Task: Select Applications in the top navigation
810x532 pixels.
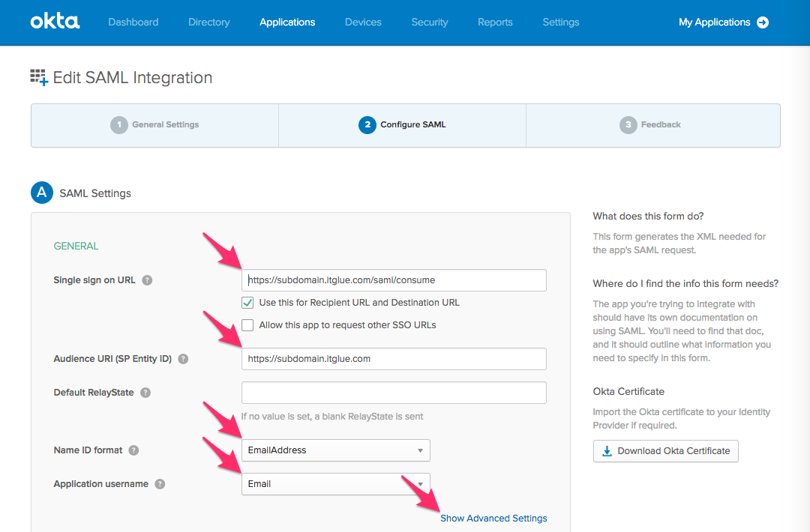Action: [287, 22]
